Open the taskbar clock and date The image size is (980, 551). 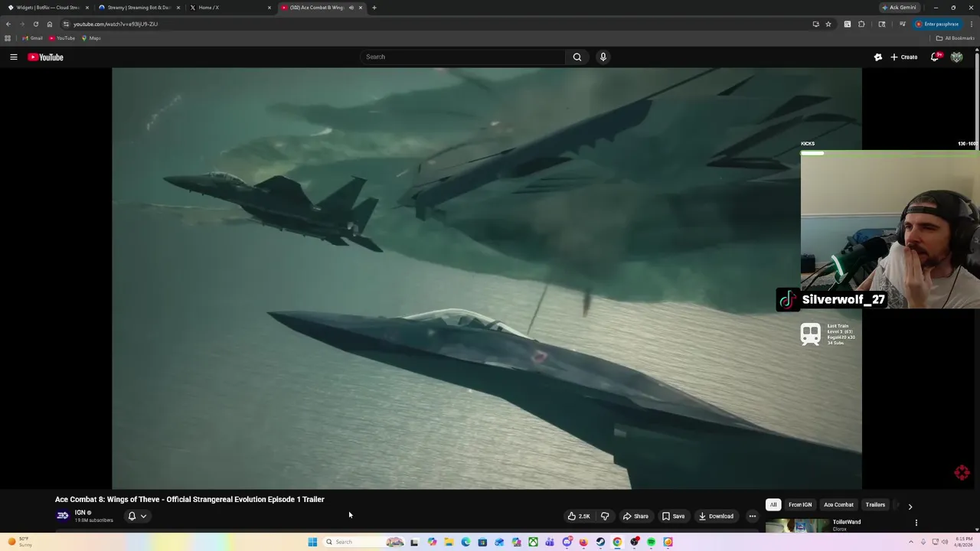click(x=963, y=542)
